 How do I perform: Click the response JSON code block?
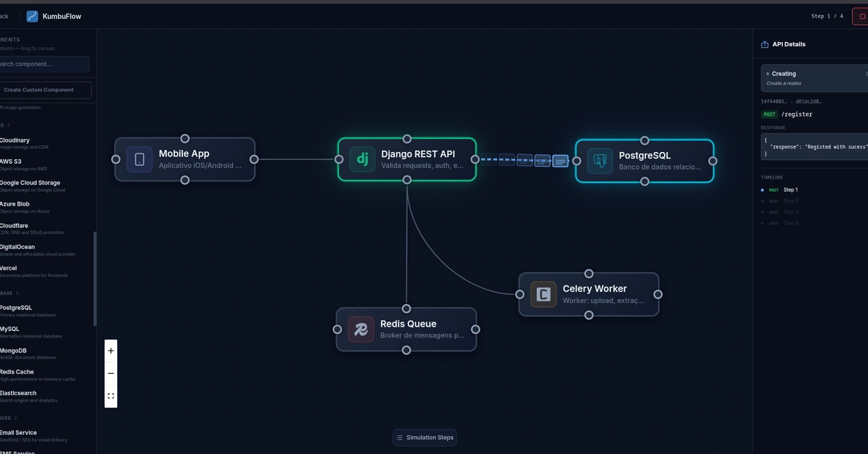click(x=814, y=147)
